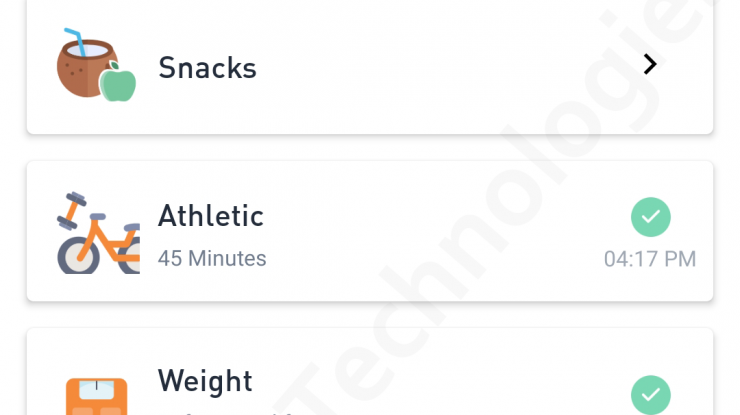
Task: Open the Snacks entry chevron arrow
Action: (x=650, y=64)
